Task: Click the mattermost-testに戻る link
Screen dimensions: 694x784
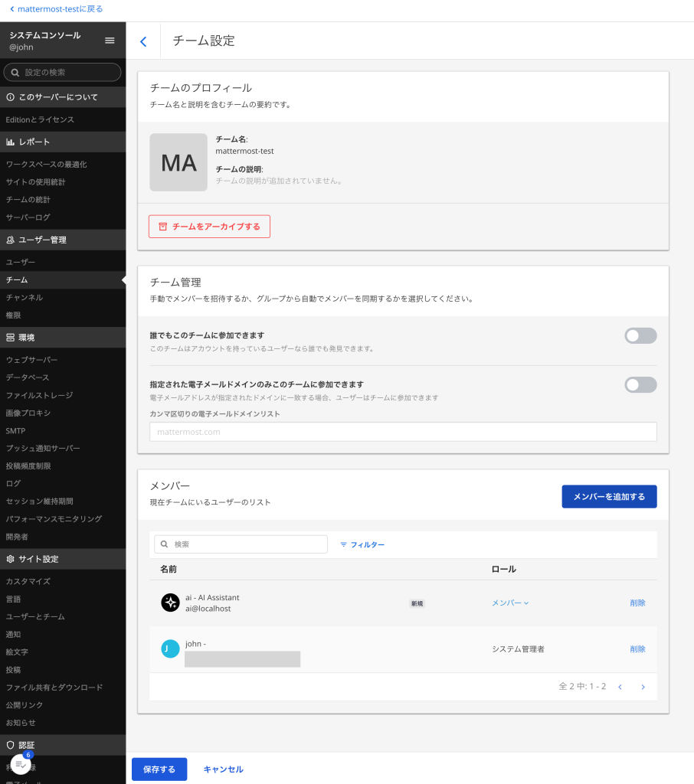Action: coord(56,9)
